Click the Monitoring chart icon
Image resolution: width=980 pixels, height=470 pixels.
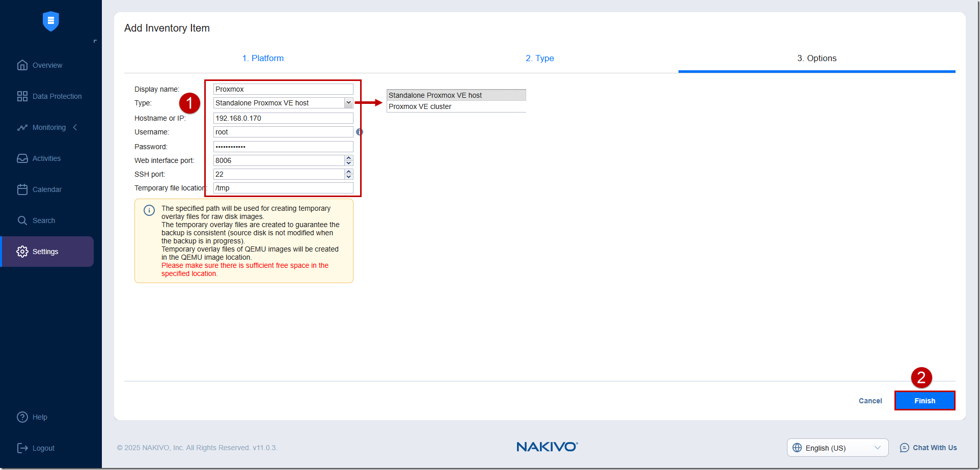[22, 127]
